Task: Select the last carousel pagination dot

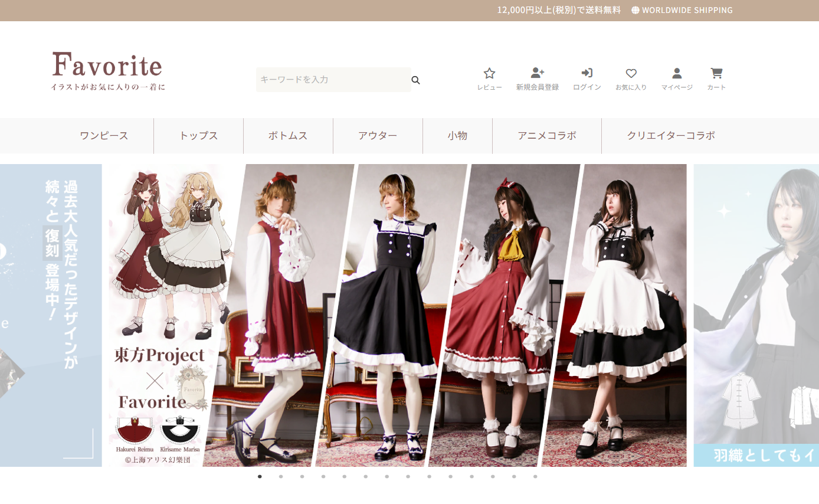Action: (536, 476)
